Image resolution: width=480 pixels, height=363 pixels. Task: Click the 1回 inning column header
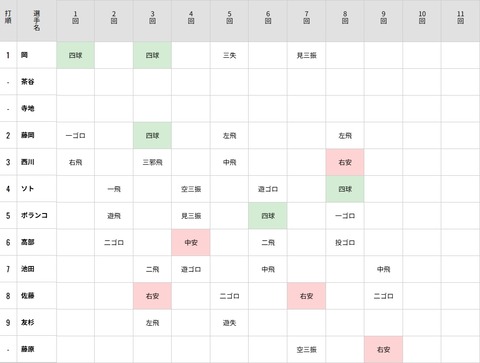tap(75, 17)
